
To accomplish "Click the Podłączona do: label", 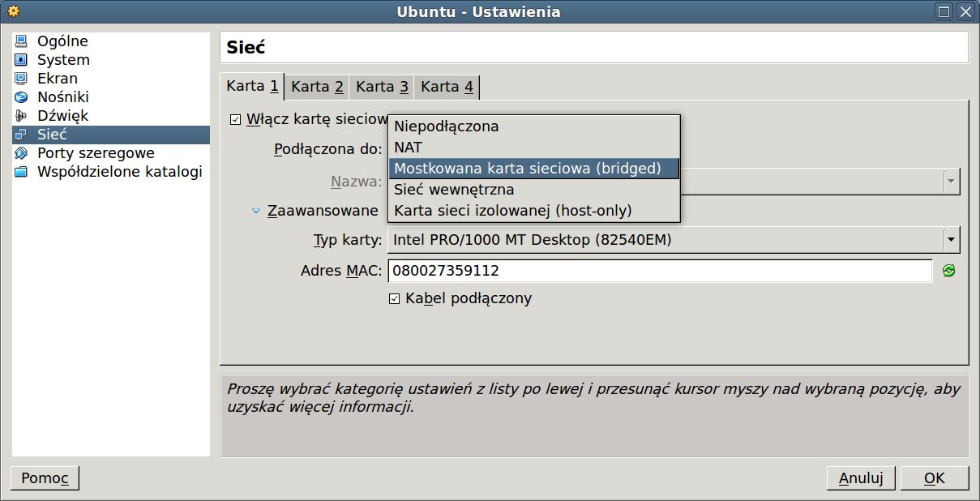I will 328,149.
